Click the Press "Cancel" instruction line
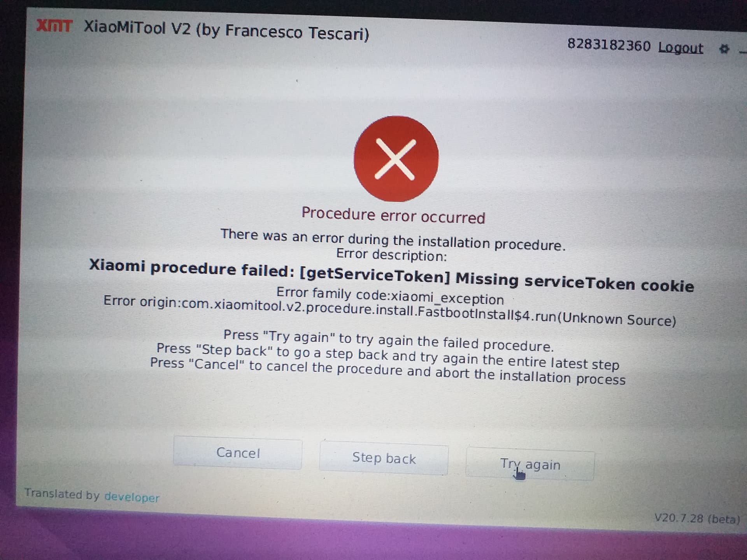 388,371
